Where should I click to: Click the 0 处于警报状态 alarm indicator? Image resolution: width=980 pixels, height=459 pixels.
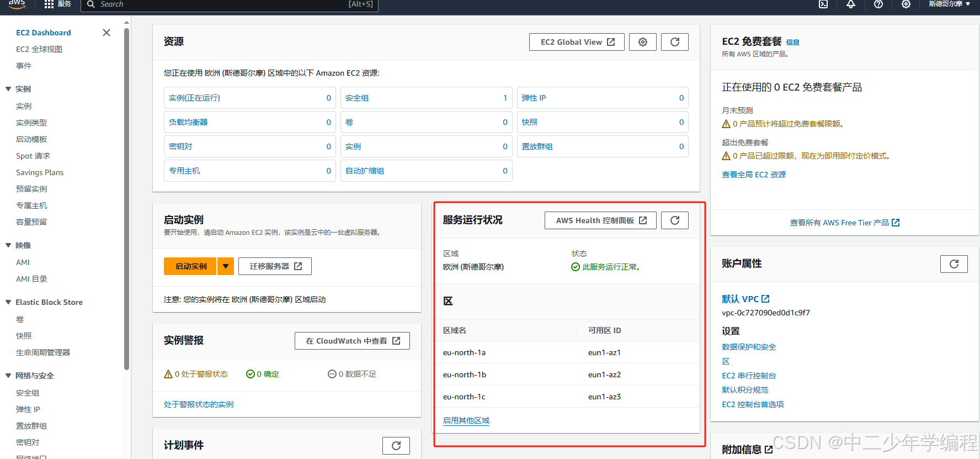(x=196, y=374)
